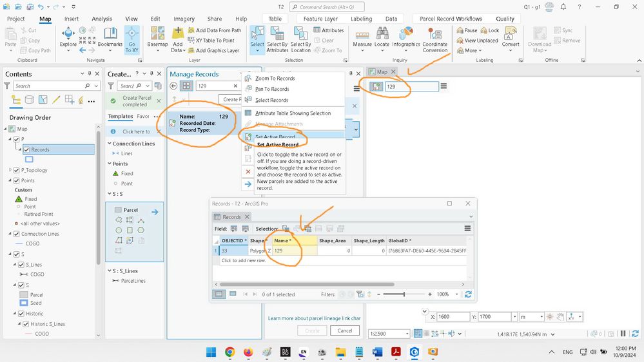The image size is (644, 362).
Task: Open the Locate pane
Action: [382, 39]
